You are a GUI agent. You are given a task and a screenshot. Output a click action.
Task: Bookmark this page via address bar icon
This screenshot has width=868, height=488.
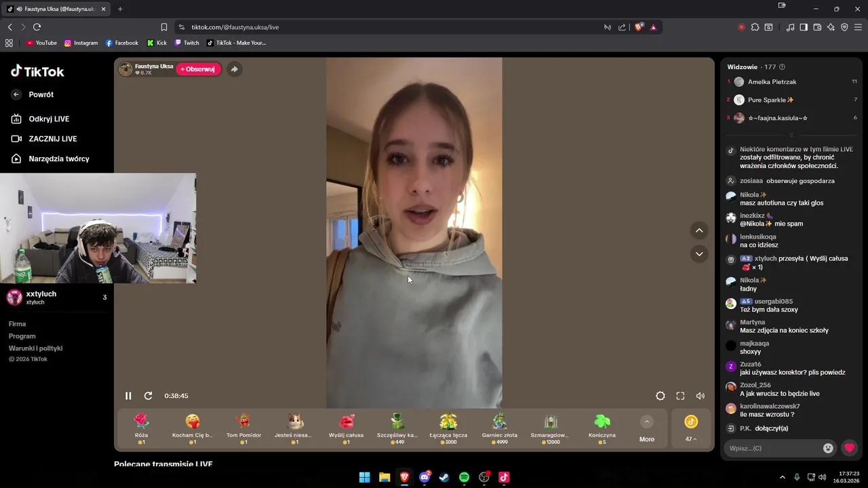[x=164, y=27]
